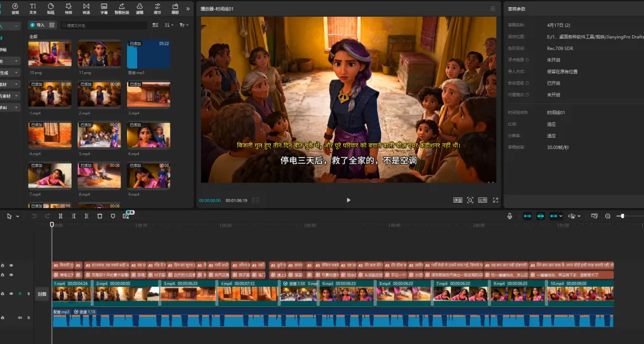The image size is (644, 344).
Task: Toggle the main track magnet snapping button
Action: pos(527,216)
